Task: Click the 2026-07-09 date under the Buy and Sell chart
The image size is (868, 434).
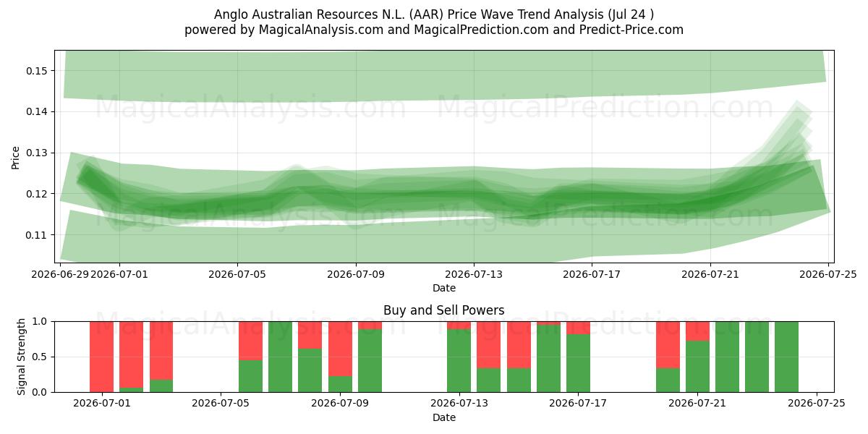Action: click(x=340, y=404)
